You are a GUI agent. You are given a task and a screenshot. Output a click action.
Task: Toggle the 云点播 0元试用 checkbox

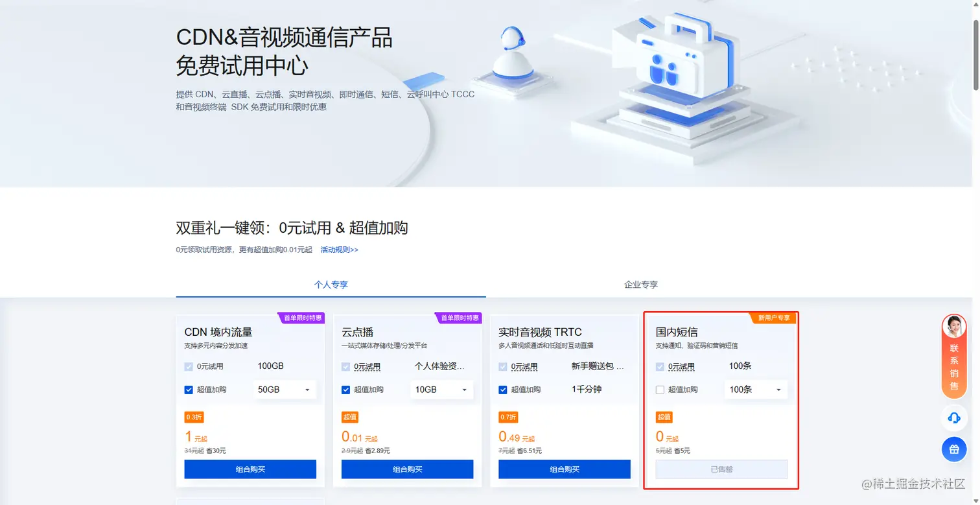(x=346, y=366)
